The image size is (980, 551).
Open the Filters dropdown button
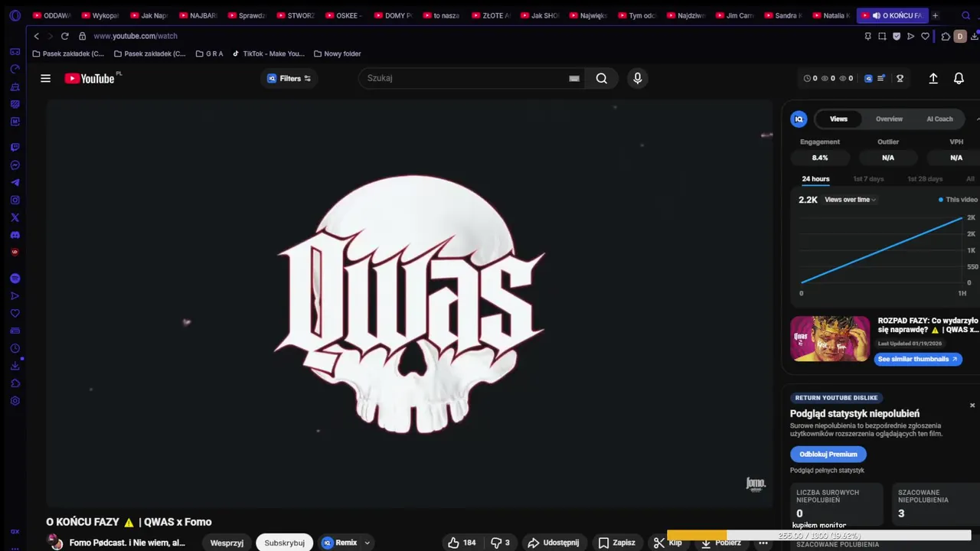point(289,78)
